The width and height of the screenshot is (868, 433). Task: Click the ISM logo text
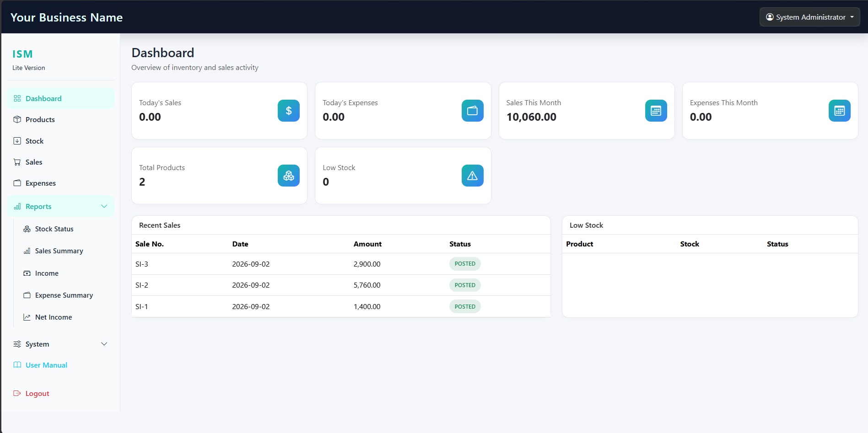point(22,54)
